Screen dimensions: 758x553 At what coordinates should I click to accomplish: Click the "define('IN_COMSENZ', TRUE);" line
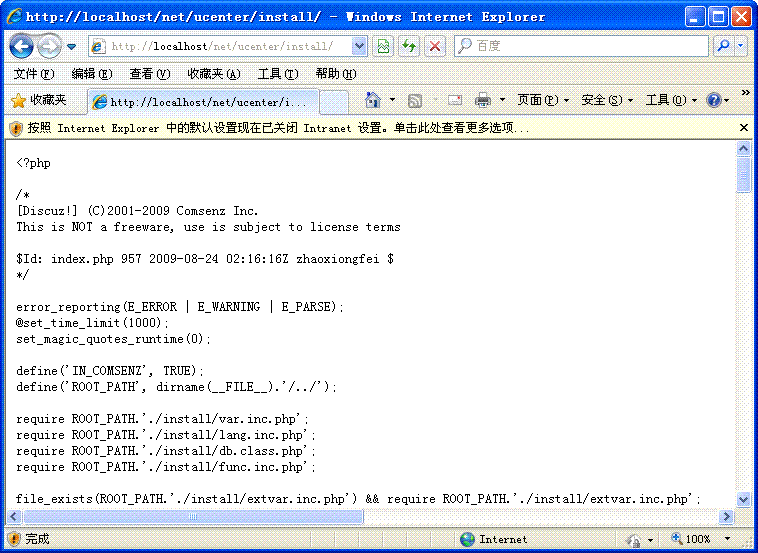(x=110, y=371)
